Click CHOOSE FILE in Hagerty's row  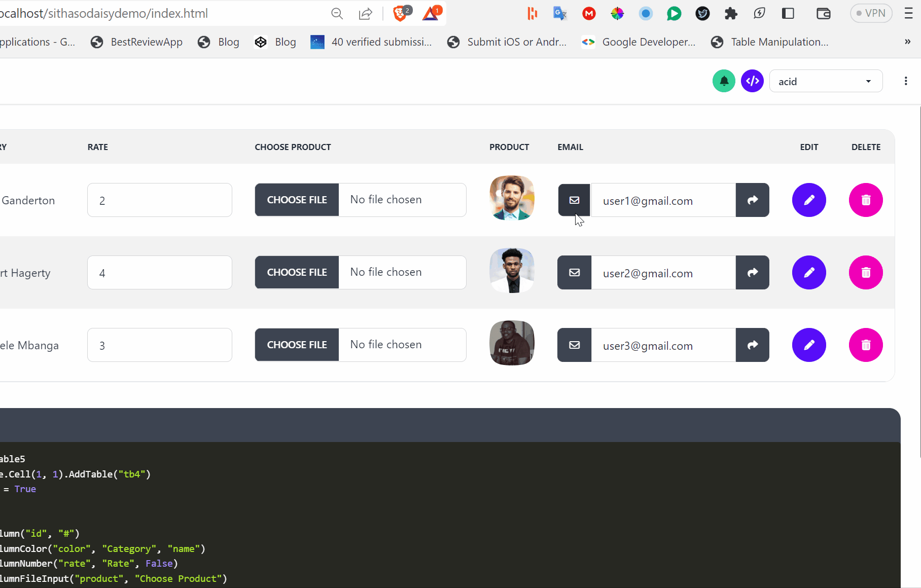(x=297, y=272)
